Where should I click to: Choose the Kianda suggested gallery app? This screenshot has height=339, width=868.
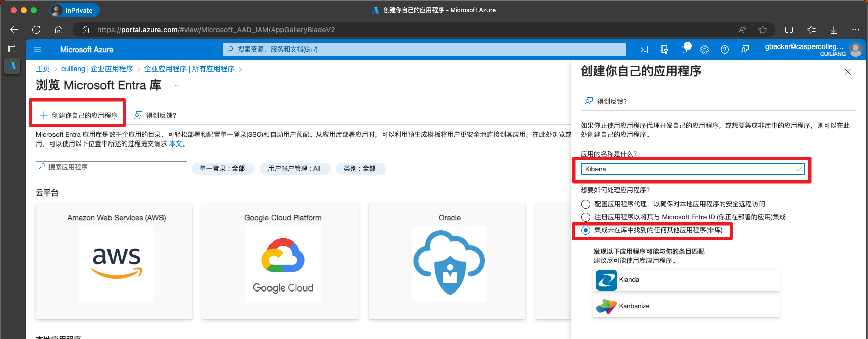point(686,280)
